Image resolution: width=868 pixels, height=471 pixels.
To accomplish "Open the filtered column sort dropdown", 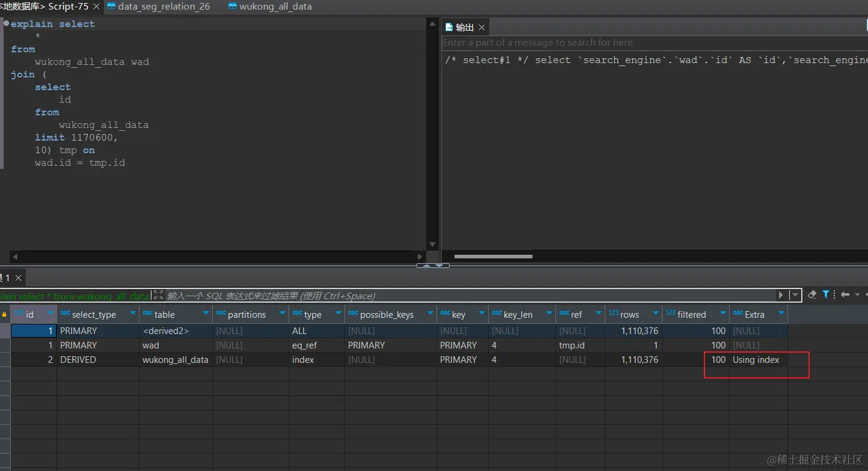I will [723, 313].
